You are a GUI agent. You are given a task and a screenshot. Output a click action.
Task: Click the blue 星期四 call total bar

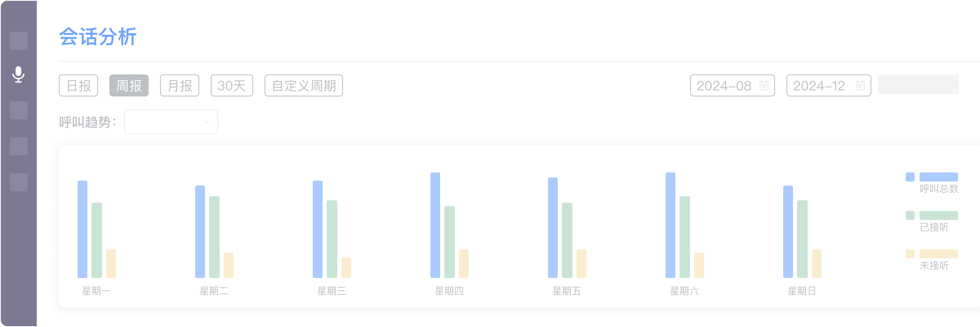click(435, 225)
